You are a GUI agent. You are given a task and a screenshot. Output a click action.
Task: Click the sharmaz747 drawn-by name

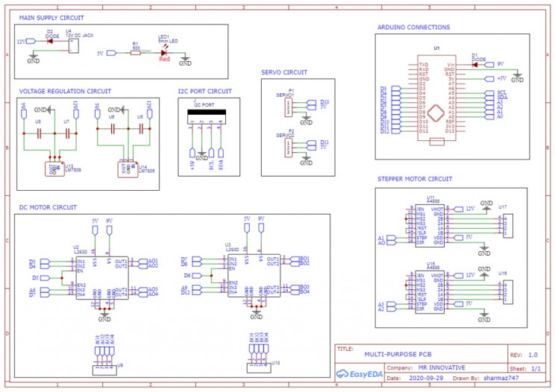coord(501,379)
